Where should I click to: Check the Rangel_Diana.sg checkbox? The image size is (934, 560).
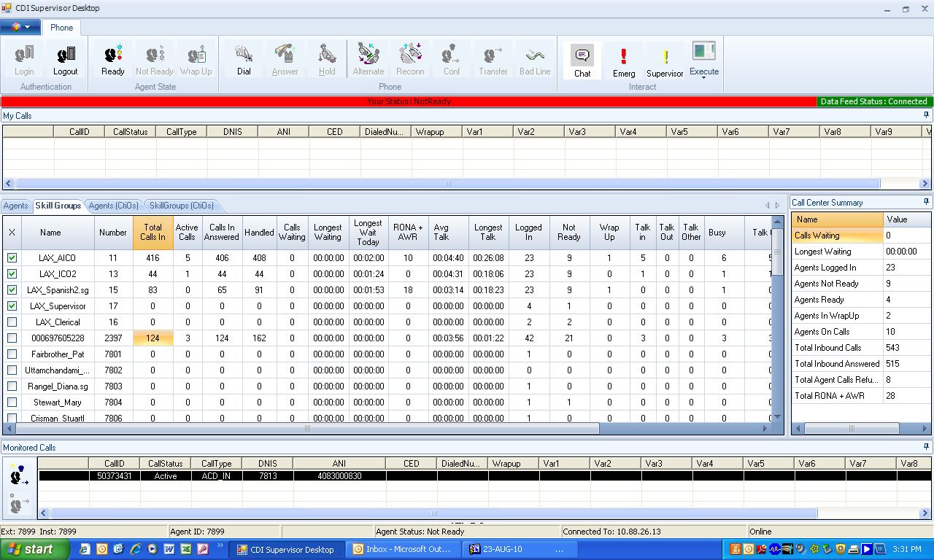pyautogui.click(x=12, y=386)
